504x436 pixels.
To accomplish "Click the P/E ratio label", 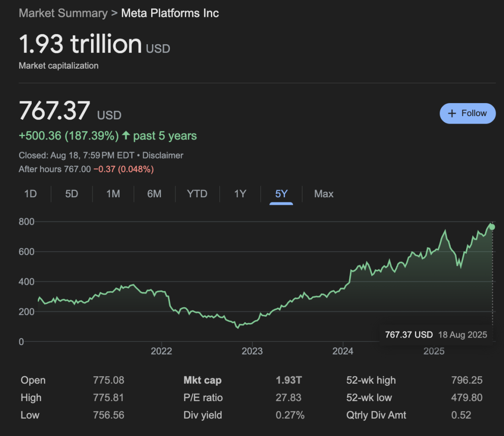I will (x=203, y=398).
